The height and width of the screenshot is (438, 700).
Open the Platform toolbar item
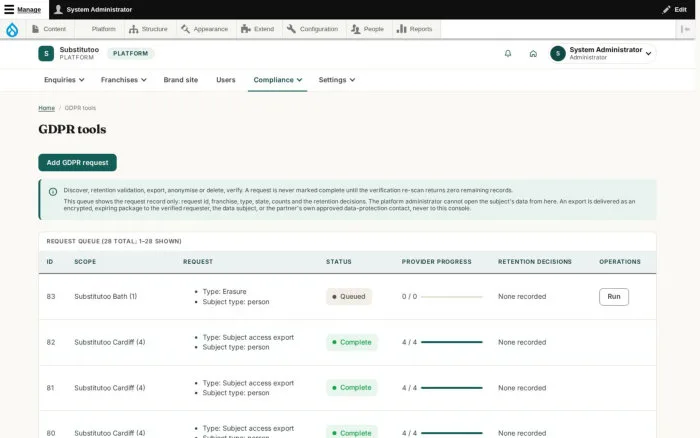tap(104, 29)
